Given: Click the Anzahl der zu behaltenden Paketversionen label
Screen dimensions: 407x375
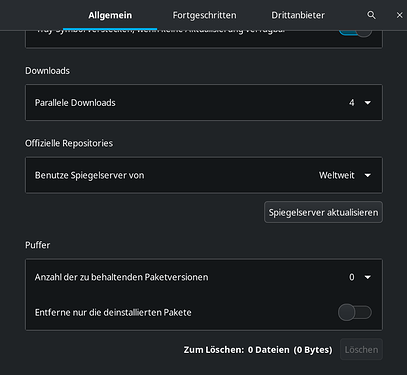Looking at the screenshot, I should [x=121, y=277].
